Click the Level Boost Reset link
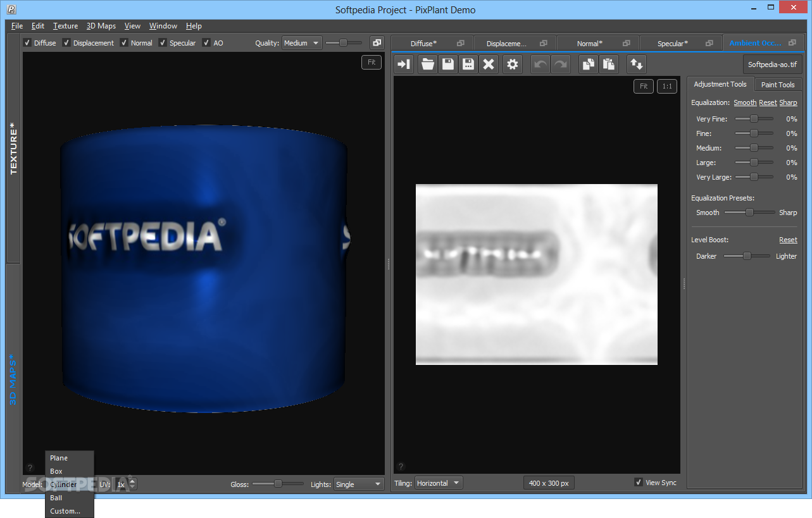 click(x=788, y=240)
